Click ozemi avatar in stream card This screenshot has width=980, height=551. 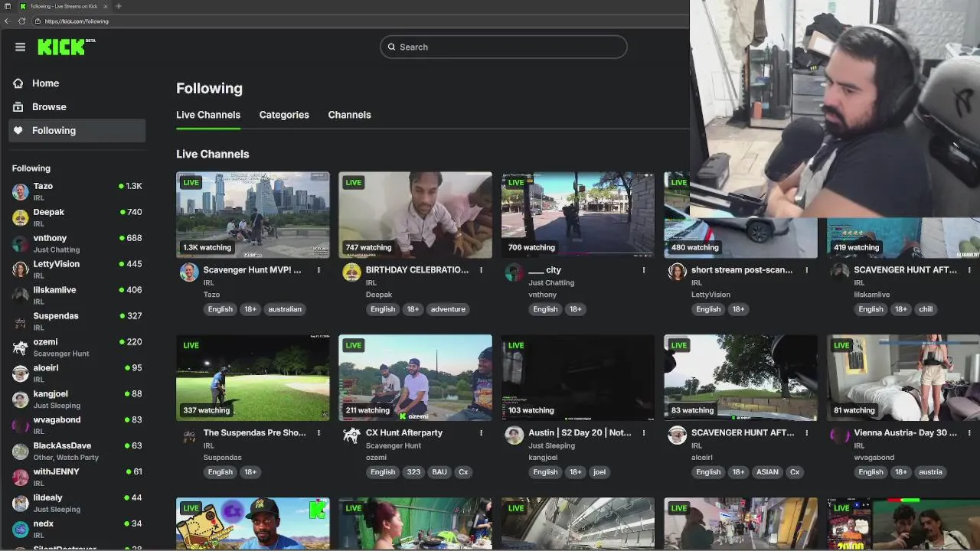[351, 435]
